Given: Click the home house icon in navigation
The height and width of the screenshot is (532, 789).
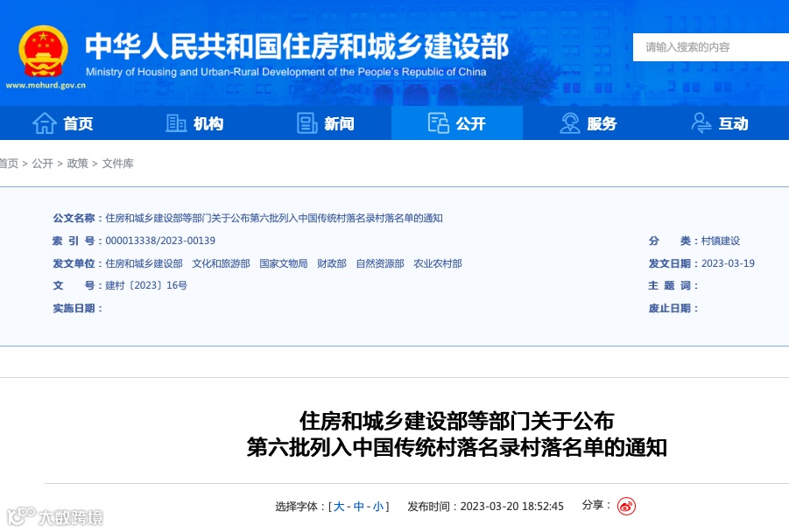Looking at the screenshot, I should coord(45,123).
